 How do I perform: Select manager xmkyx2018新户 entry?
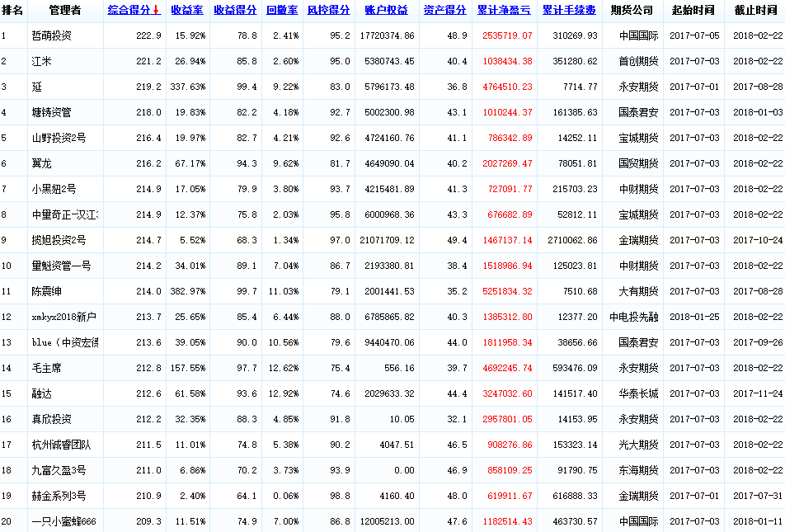(x=64, y=318)
